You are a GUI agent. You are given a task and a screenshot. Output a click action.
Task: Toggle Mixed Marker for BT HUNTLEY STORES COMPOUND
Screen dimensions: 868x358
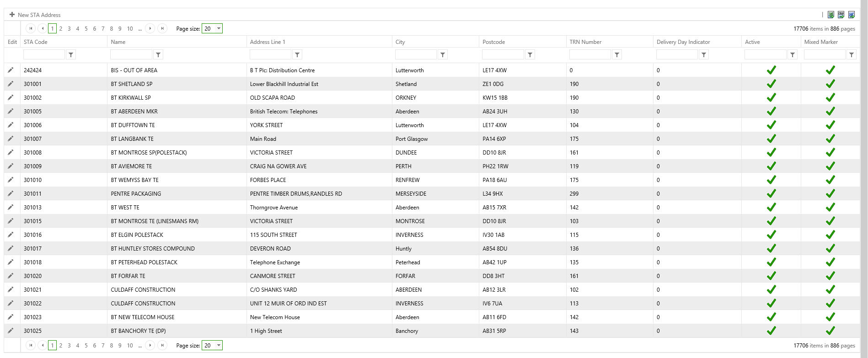tap(830, 248)
